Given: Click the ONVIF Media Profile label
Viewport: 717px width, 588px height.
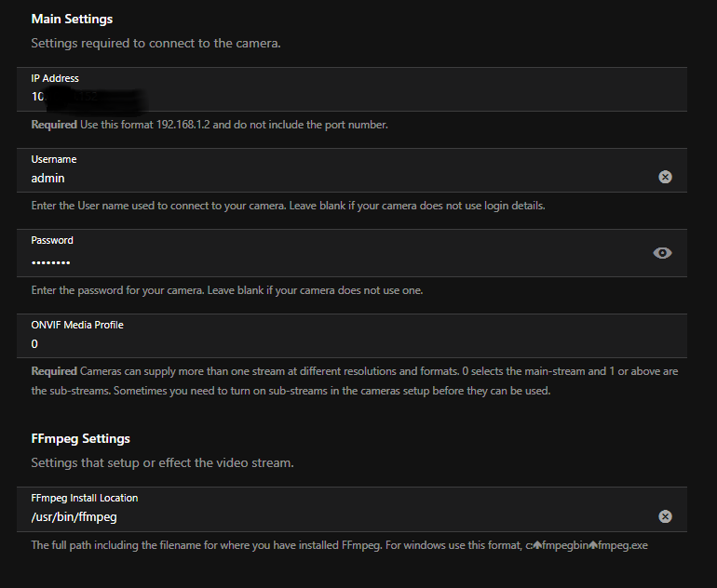Looking at the screenshot, I should tap(77, 325).
